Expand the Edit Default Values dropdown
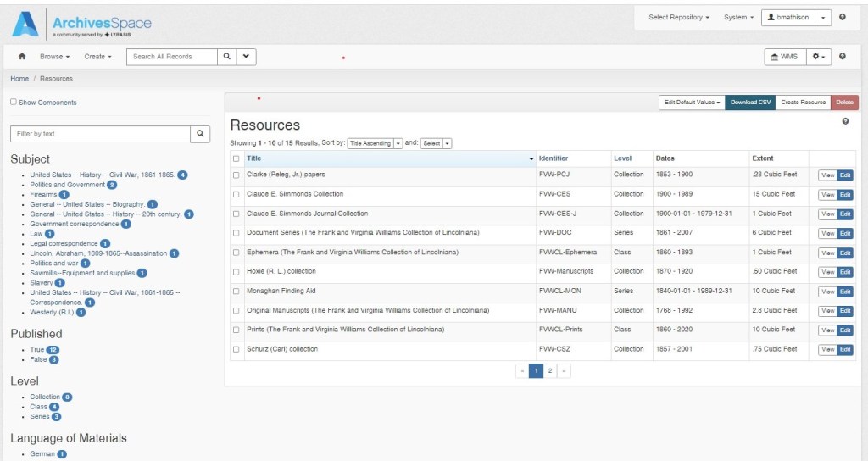Viewport: 868px width, 461px height. click(x=692, y=103)
